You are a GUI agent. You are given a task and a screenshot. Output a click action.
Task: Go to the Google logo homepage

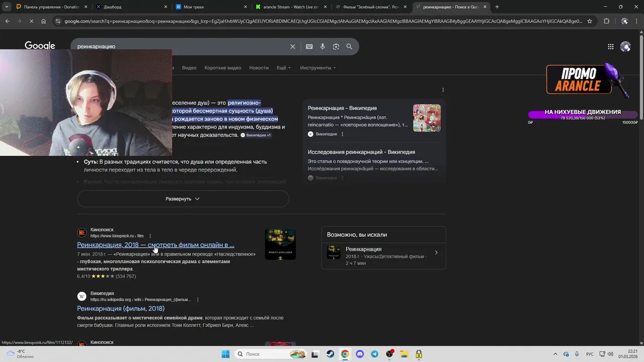pyautogui.click(x=40, y=46)
